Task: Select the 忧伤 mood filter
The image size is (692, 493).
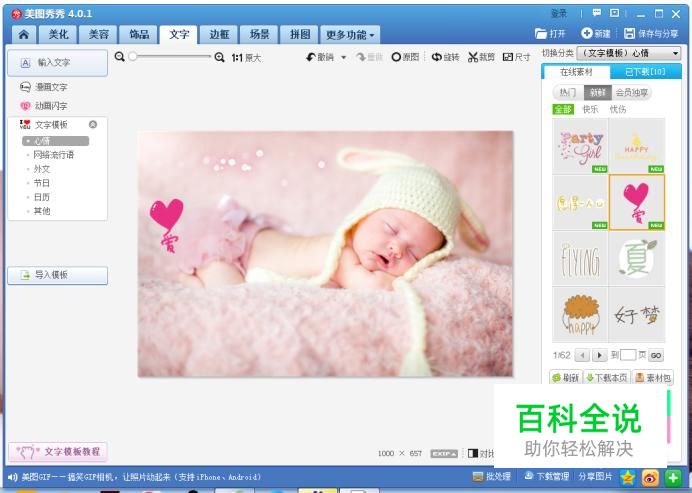Action: pyautogui.click(x=618, y=109)
